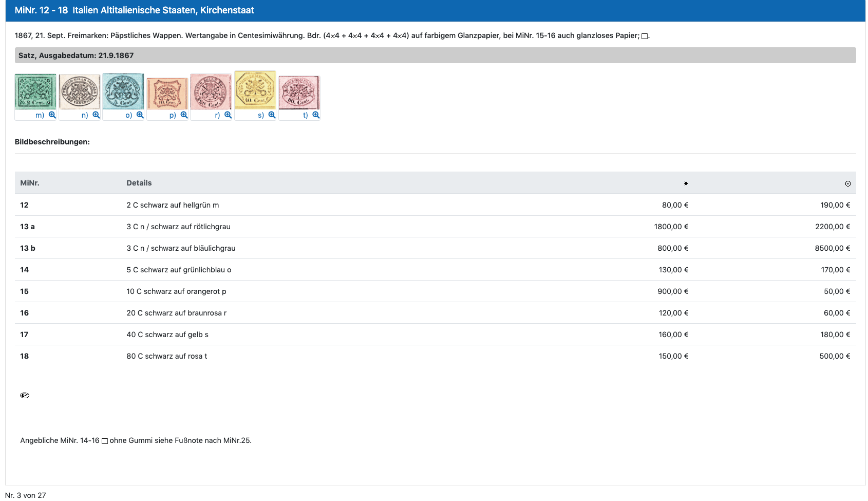Click the mint condition star column header
This screenshot has height=501, width=868.
(x=686, y=183)
